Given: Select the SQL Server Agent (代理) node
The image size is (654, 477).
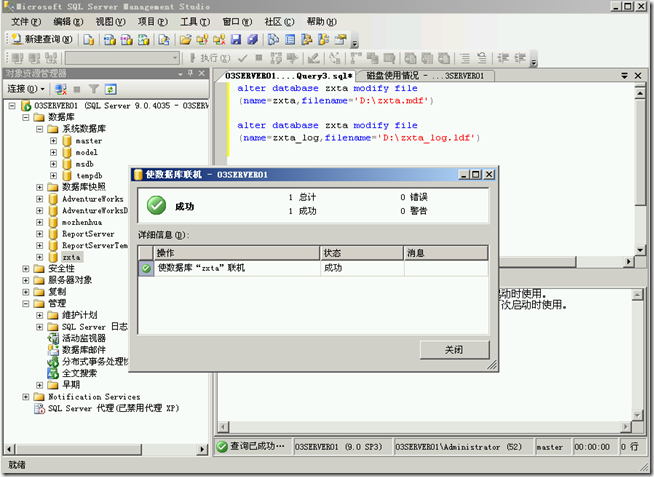Looking at the screenshot, I should (113, 408).
